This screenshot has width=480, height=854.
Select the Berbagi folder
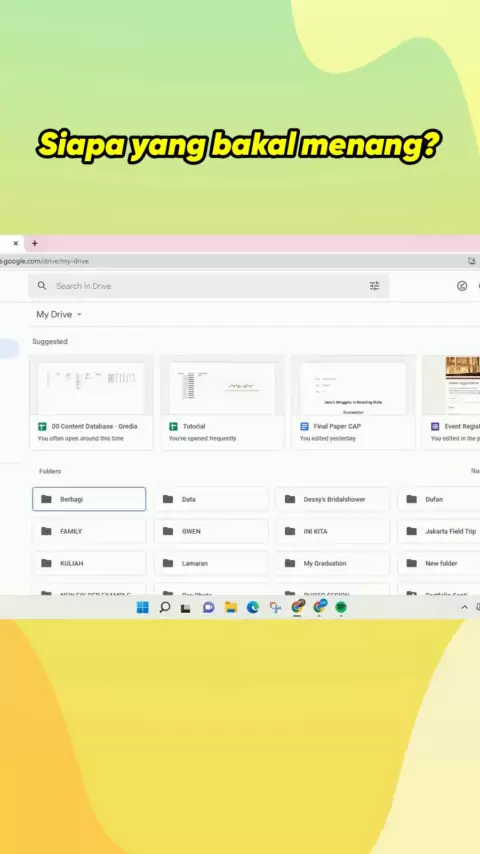(x=89, y=499)
